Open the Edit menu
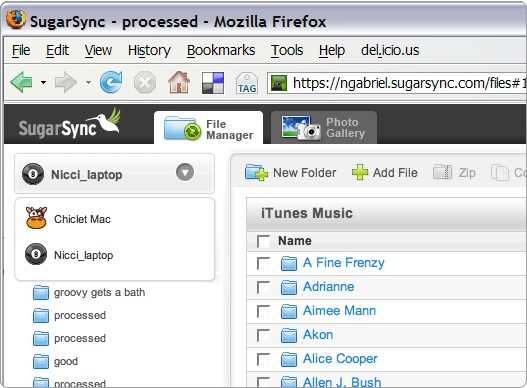The height and width of the screenshot is (388, 527). (57, 50)
